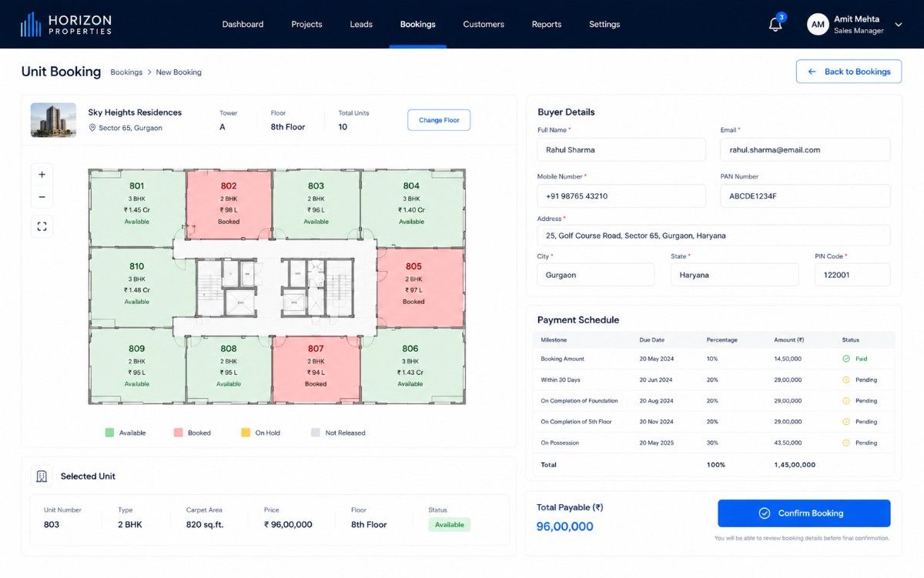Click the New Booking breadcrumb

pyautogui.click(x=179, y=72)
